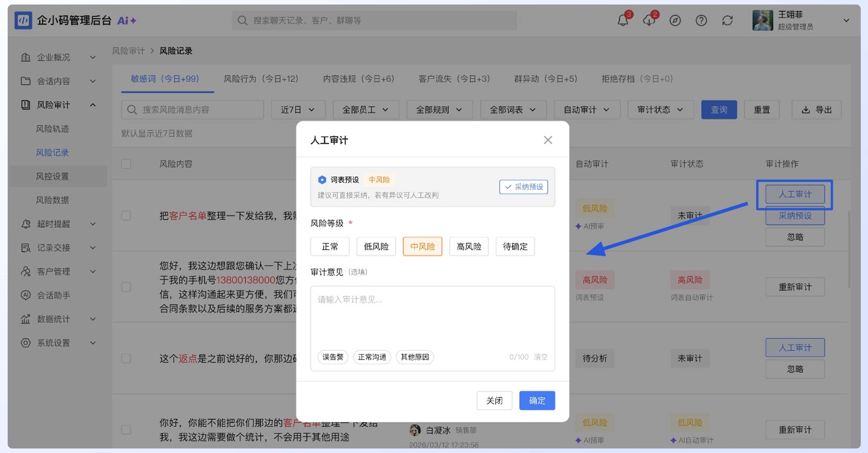The width and height of the screenshot is (868, 453).
Task: Select risk level 正常
Action: [330, 247]
